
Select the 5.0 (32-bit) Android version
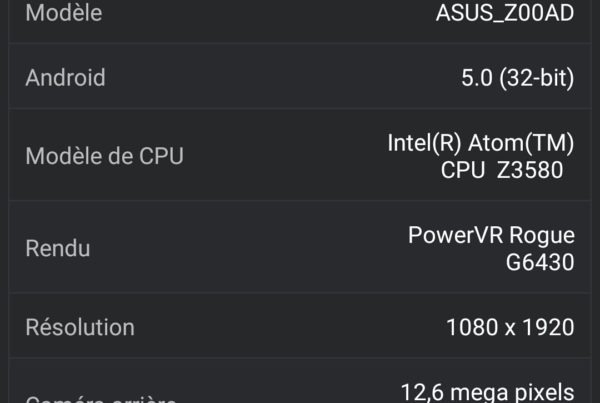[x=518, y=78]
